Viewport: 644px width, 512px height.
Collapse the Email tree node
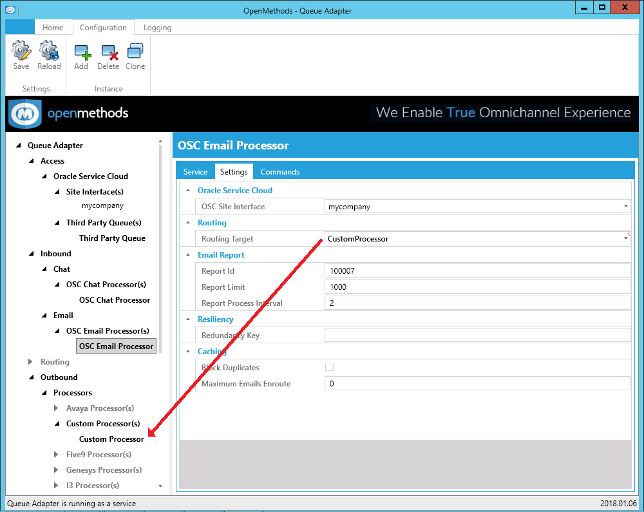click(44, 315)
